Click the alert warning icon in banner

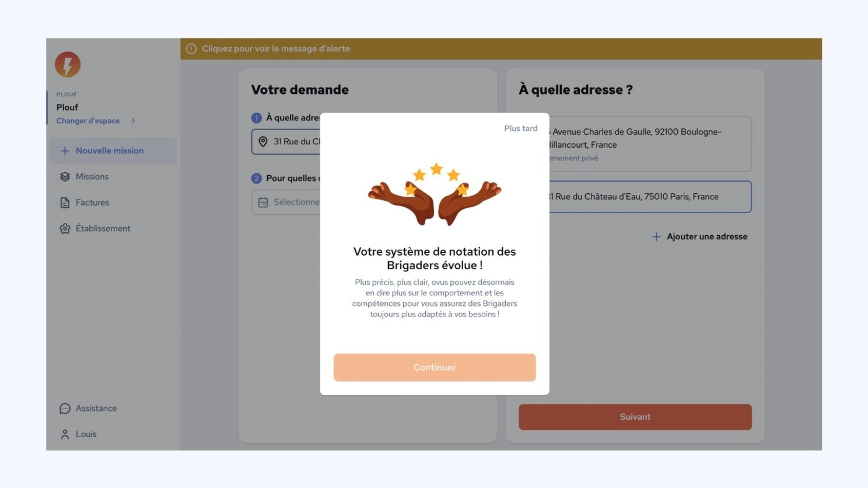(191, 49)
